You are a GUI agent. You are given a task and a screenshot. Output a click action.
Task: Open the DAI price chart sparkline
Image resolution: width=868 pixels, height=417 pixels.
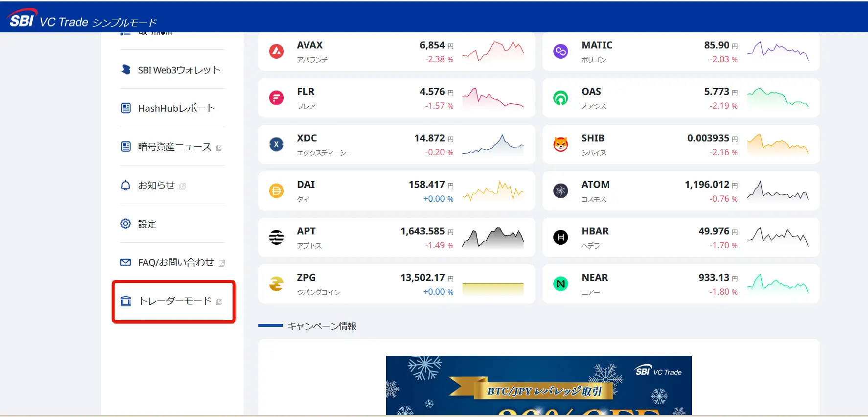point(493,191)
